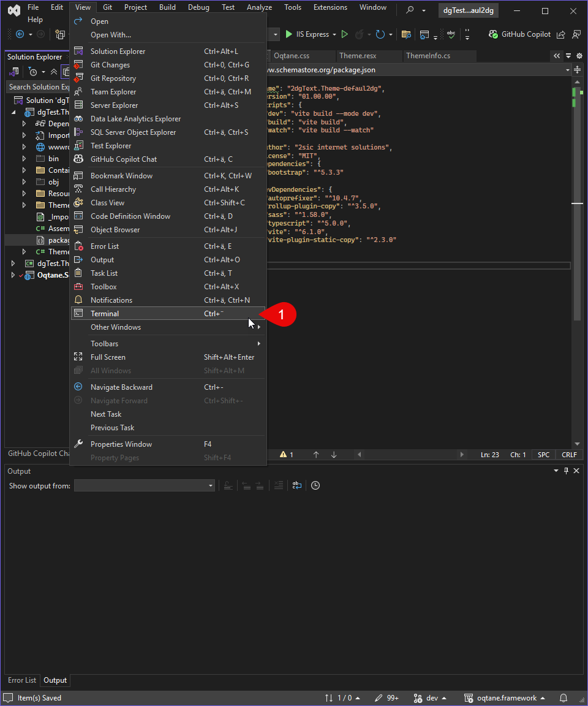
Task: Click the dev branch button in status bar
Action: pyautogui.click(x=429, y=698)
